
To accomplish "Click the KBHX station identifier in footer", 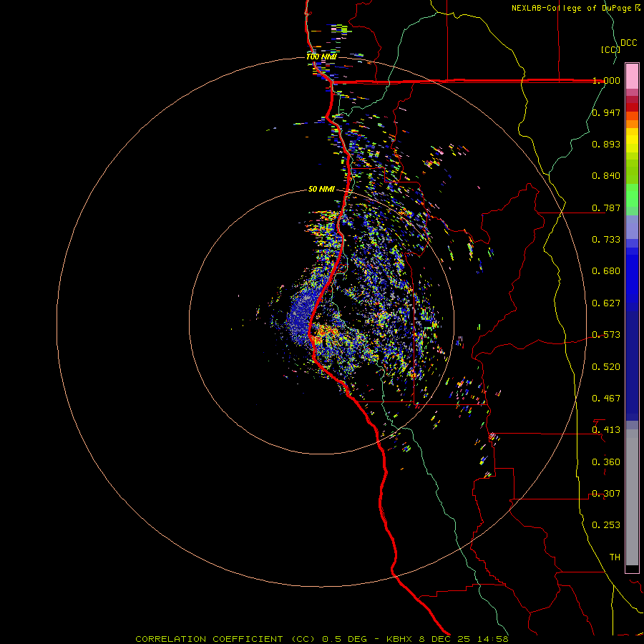I will tap(399, 639).
